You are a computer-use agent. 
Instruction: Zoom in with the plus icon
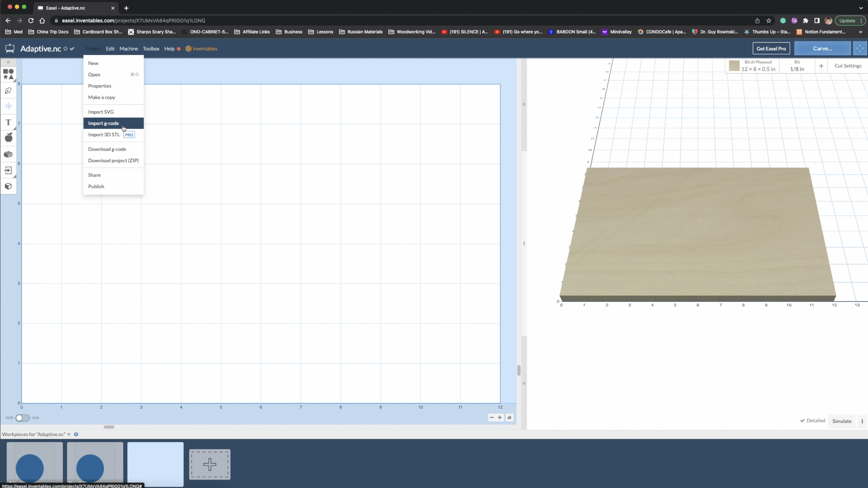tap(500, 417)
